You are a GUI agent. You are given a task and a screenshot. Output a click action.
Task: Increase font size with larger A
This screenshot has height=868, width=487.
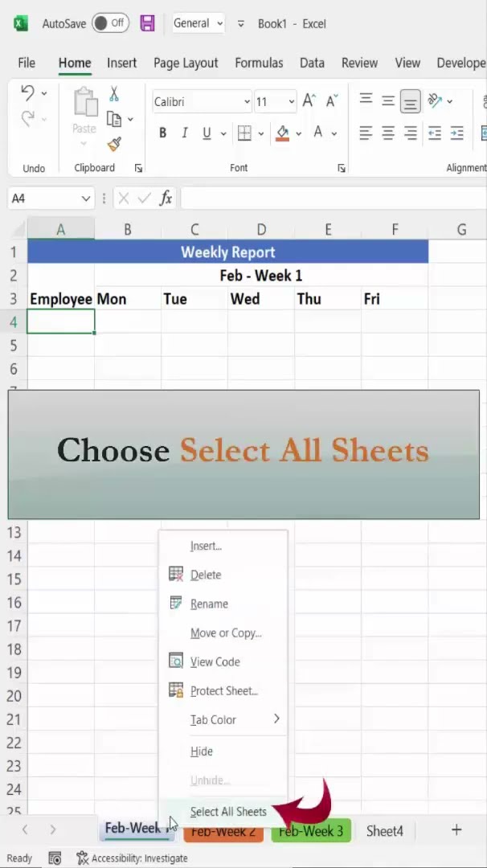click(x=309, y=101)
